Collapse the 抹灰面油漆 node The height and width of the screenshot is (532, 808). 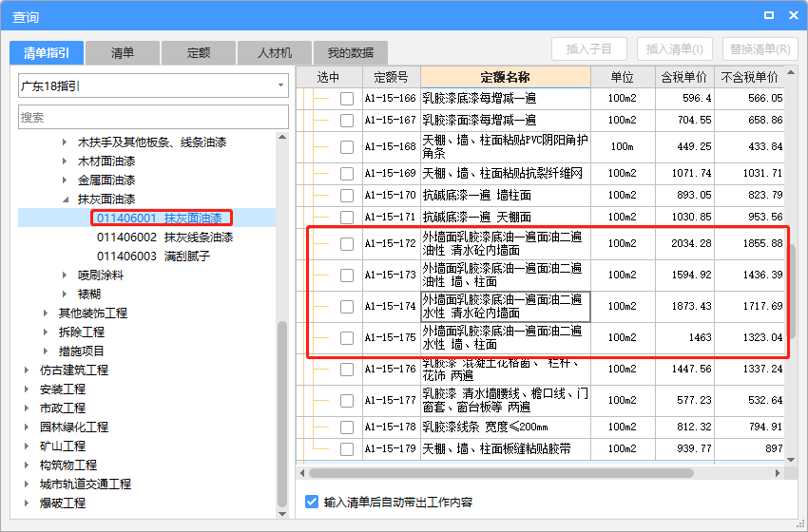[x=65, y=199]
